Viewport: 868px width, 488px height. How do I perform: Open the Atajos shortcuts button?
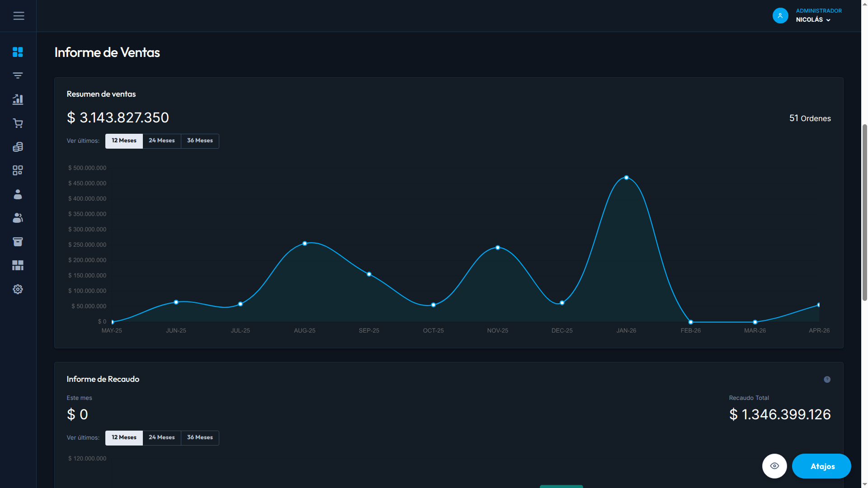821,466
